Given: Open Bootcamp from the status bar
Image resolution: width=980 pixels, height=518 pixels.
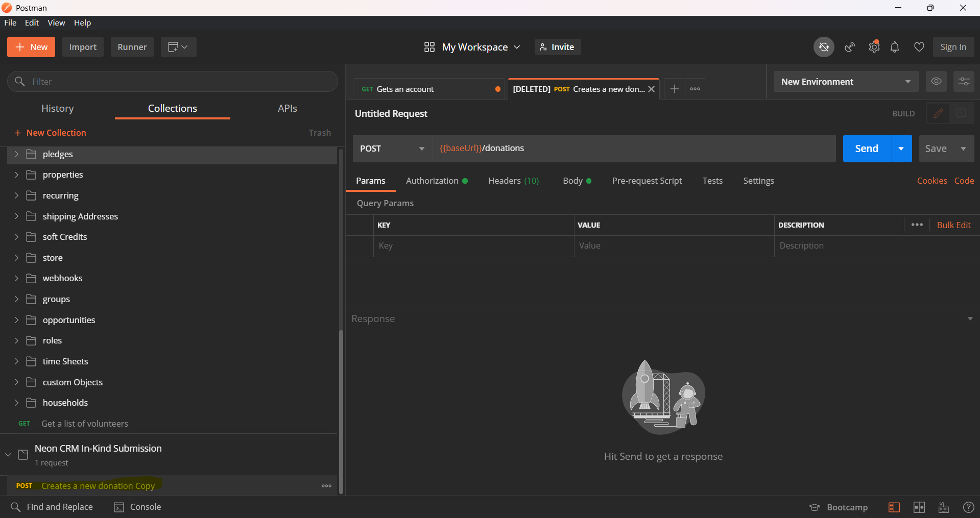Looking at the screenshot, I should pyautogui.click(x=838, y=507).
